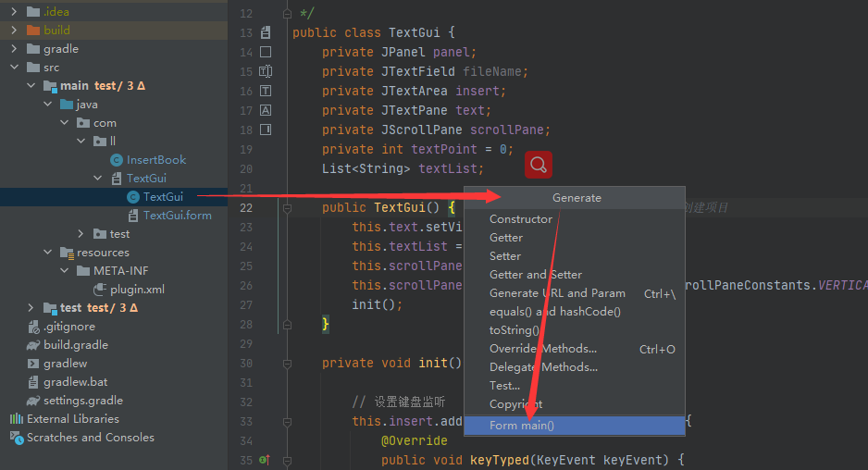The image size is (868, 470).
Task: Click the java source folder icon
Action: point(67,105)
